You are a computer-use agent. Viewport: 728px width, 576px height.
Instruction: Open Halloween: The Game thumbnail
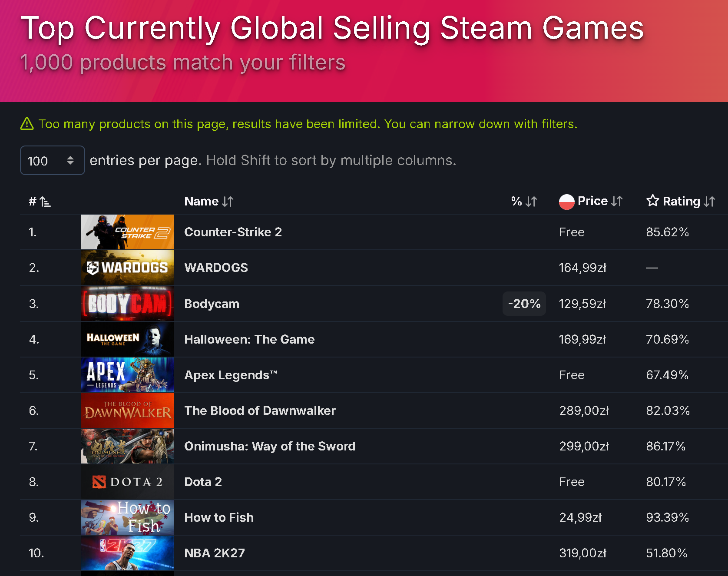tap(127, 339)
